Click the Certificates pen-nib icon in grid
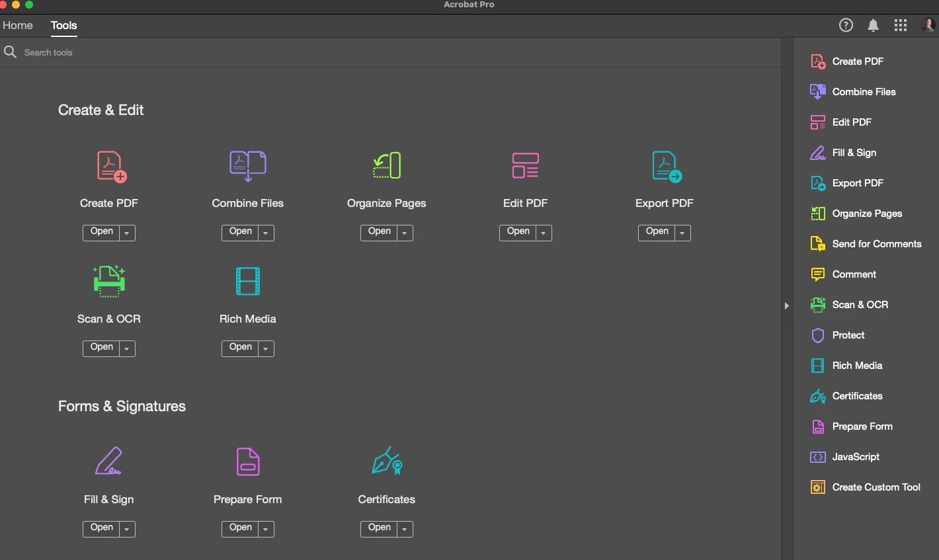This screenshot has height=560, width=939. point(387,461)
